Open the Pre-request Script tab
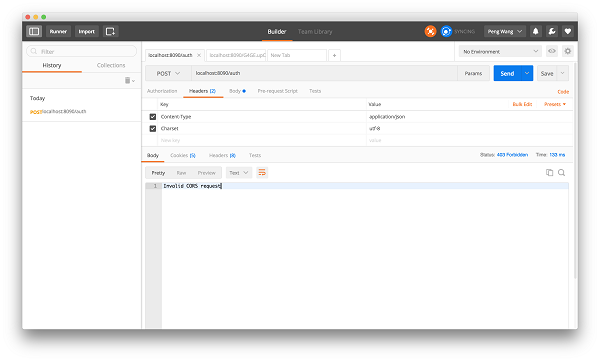Viewport: 600px width, 361px height. 277,91
